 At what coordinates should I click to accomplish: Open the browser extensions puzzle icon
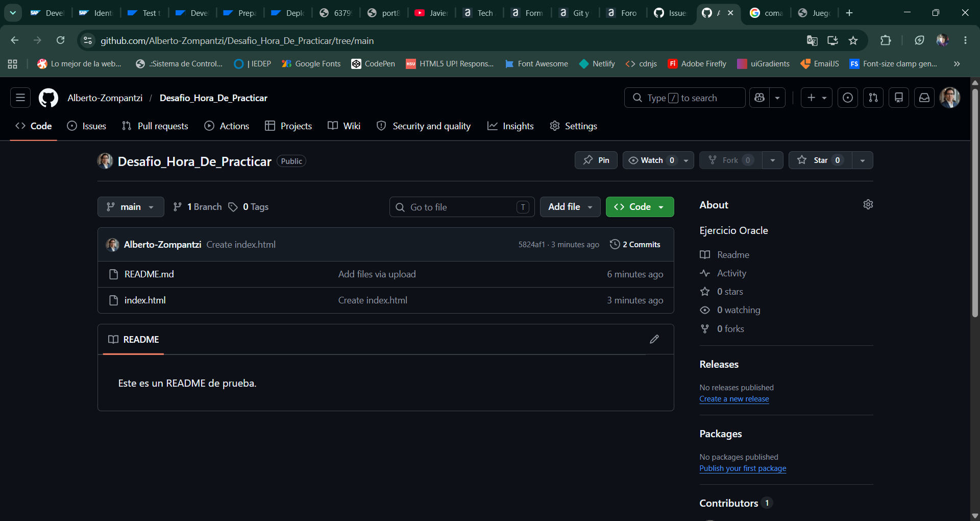point(886,40)
